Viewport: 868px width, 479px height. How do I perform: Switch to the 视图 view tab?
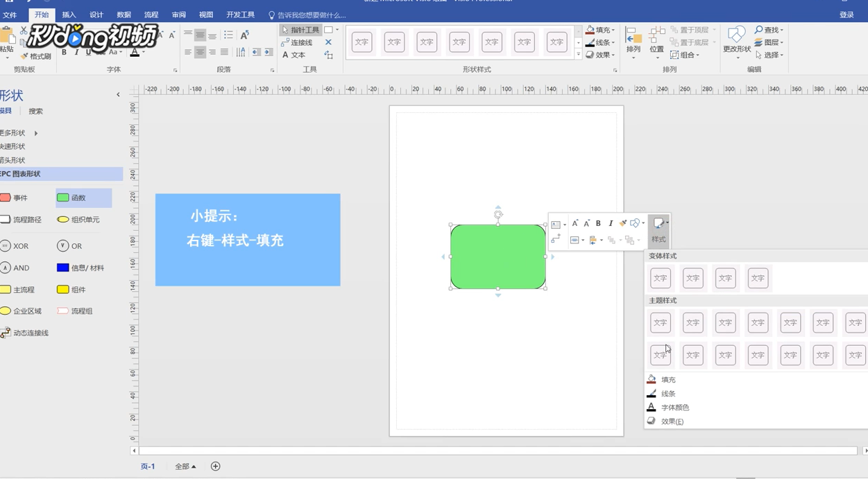206,15
